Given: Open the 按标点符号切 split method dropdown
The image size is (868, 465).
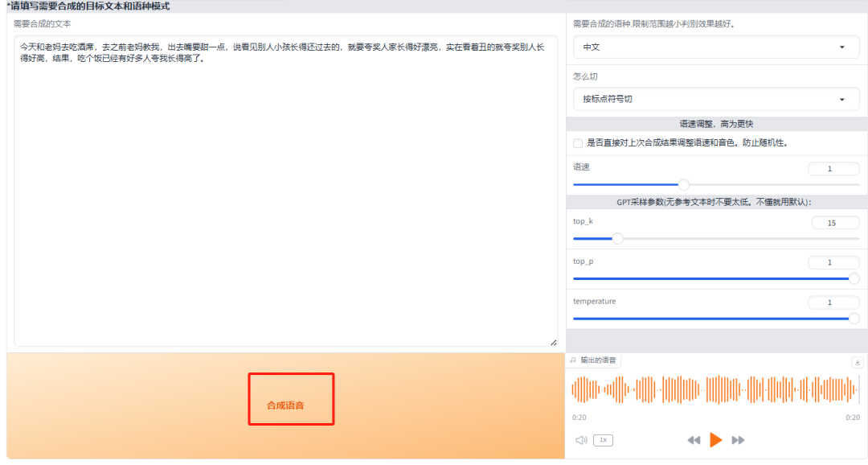Looking at the screenshot, I should pos(716,99).
